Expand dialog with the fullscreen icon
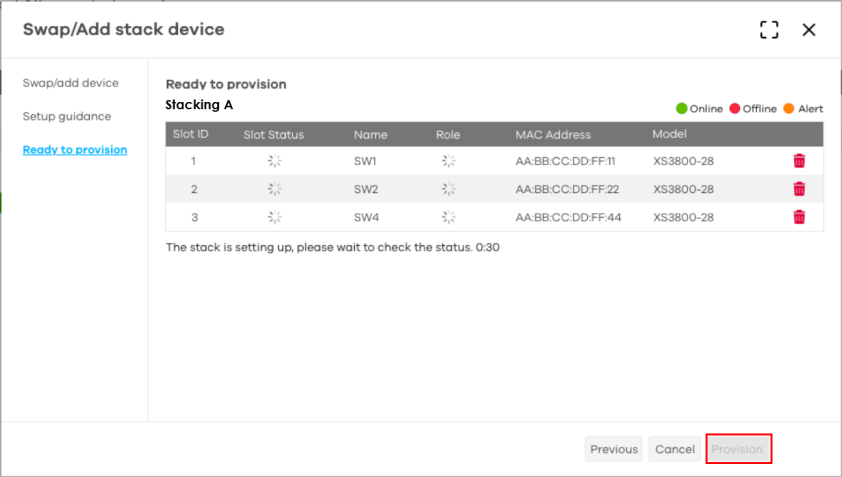The width and height of the screenshot is (842, 477). coord(769,30)
